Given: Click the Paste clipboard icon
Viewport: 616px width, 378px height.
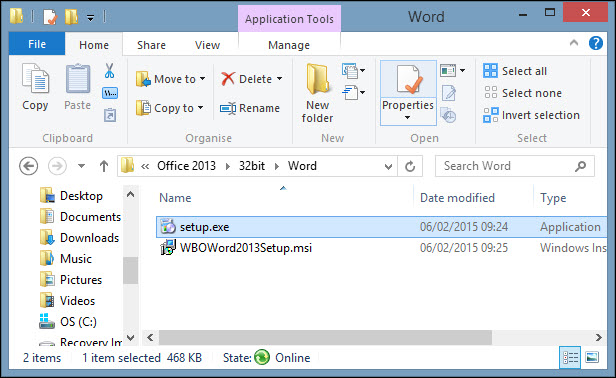Looking at the screenshot, I should 77,78.
